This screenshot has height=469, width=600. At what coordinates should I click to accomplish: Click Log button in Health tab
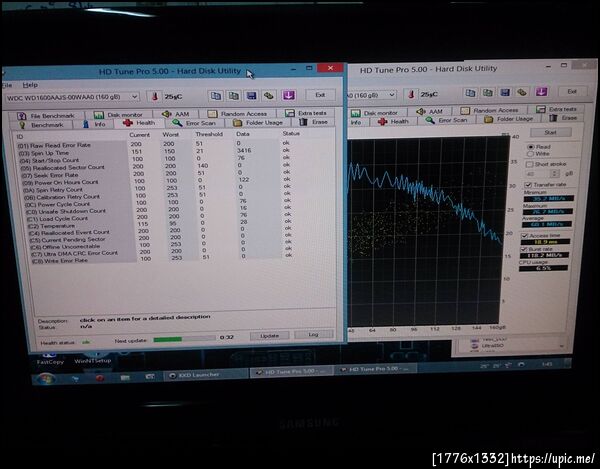pyautogui.click(x=313, y=334)
